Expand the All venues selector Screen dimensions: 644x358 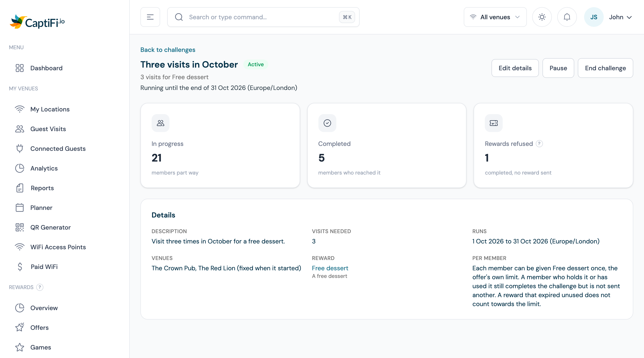coord(495,17)
